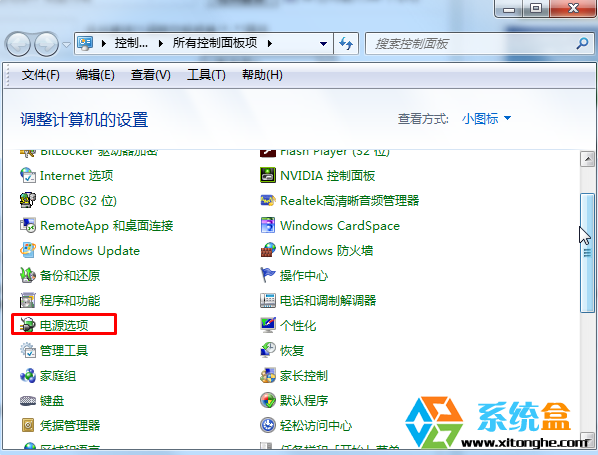Click the Windows 防火墙 icon
598x455 pixels.
pyautogui.click(x=268, y=250)
